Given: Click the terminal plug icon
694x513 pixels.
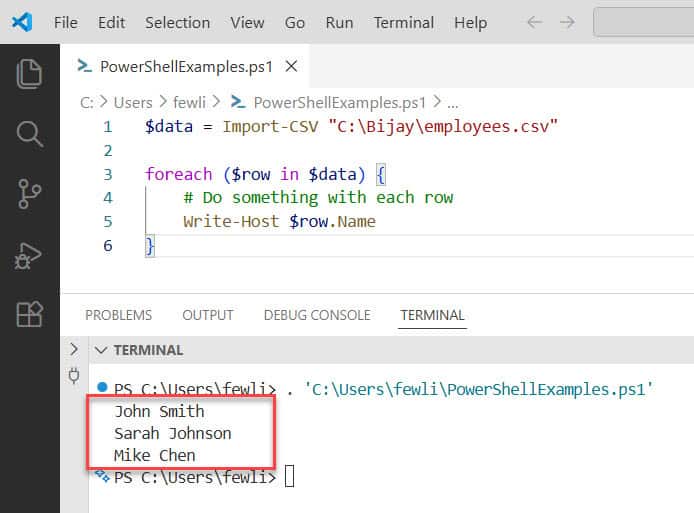Looking at the screenshot, I should pyautogui.click(x=74, y=376).
